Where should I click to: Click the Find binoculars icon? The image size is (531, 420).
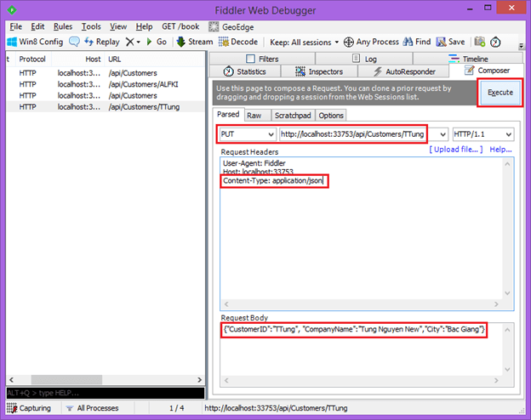tap(408, 42)
